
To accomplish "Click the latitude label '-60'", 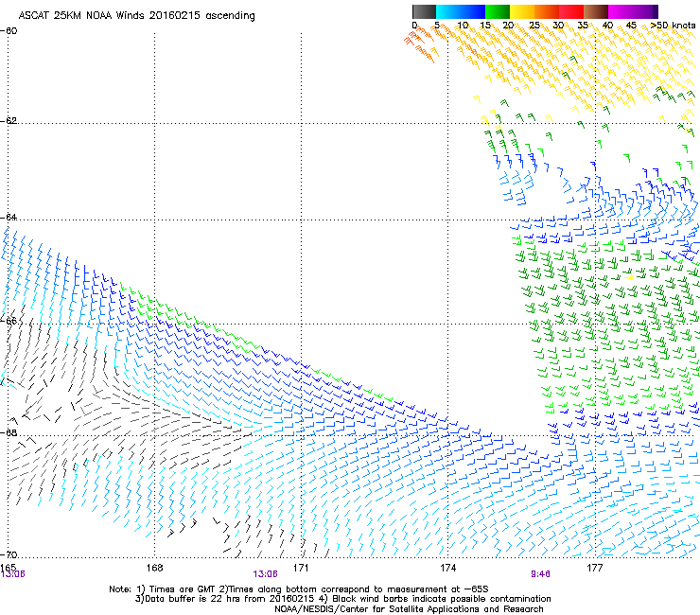I will 9,31.
